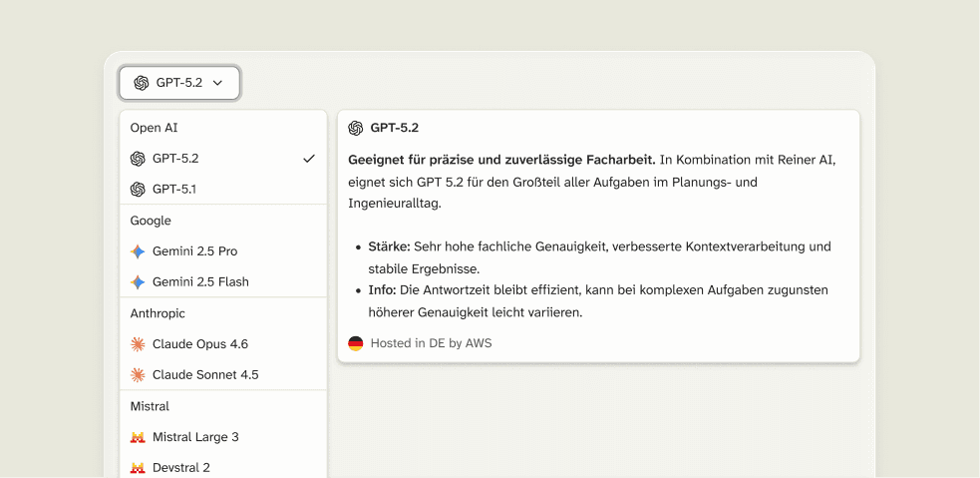Select Gemini 2.5 Pro model
The height and width of the screenshot is (478, 980).
point(194,251)
